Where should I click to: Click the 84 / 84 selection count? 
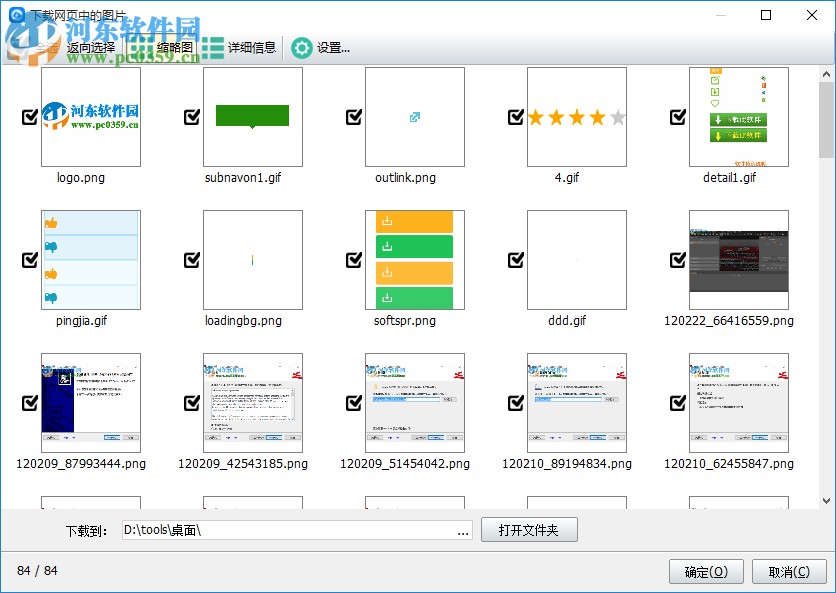point(37,571)
